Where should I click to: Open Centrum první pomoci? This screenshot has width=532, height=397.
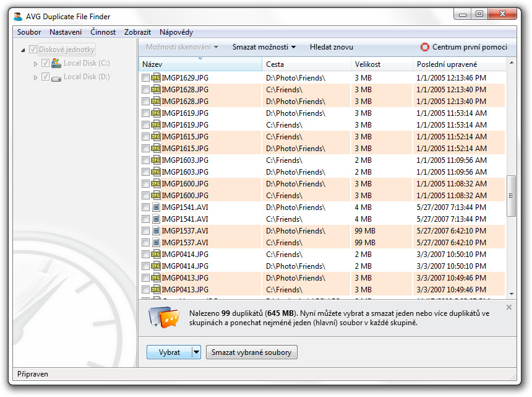[463, 47]
